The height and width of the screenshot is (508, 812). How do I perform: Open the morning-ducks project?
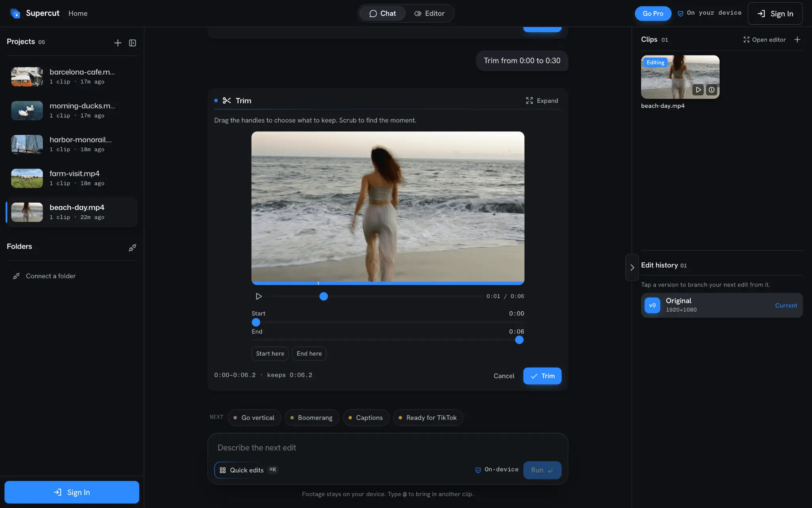tap(72, 110)
